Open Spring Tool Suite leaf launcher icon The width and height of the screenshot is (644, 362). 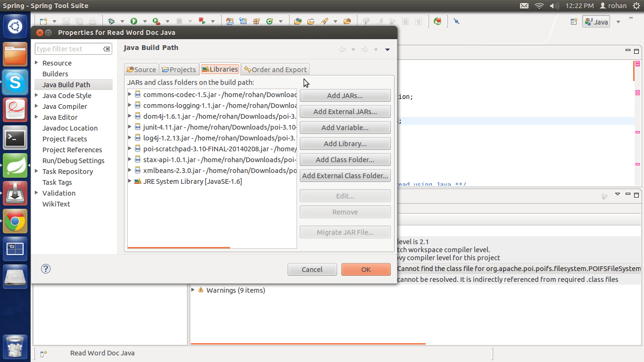pos(15,165)
